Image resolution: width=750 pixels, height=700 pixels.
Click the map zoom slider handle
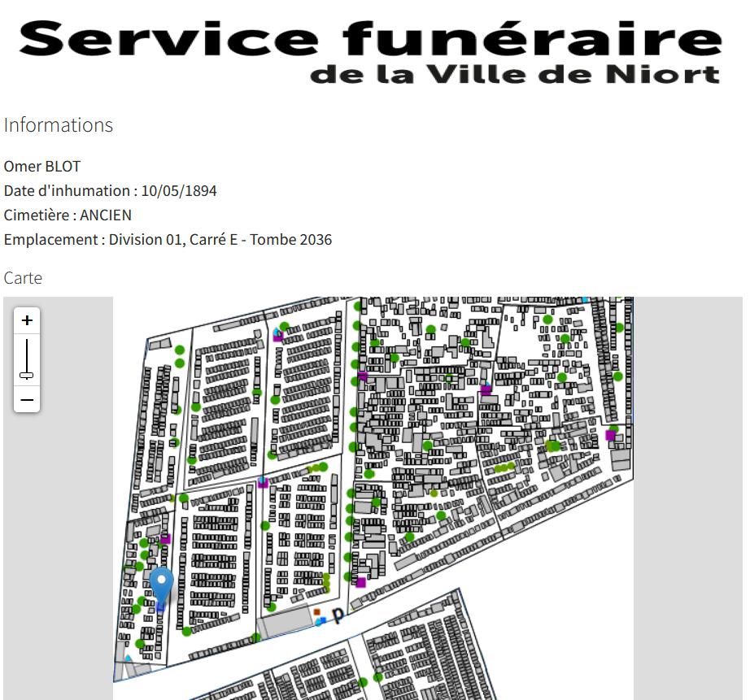coord(27,376)
